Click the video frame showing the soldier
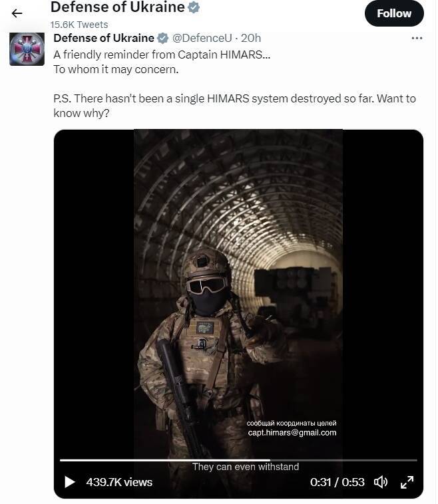This screenshot has width=438, height=504. 238,289
